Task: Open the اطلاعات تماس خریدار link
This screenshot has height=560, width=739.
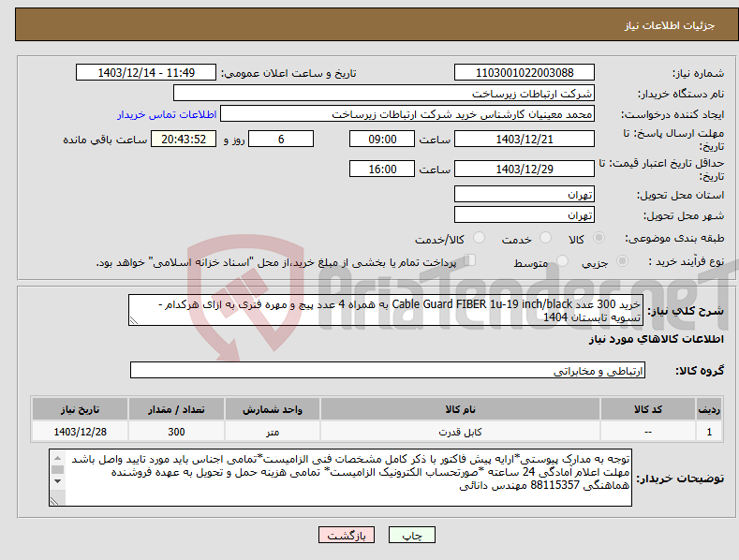Action: click(x=167, y=114)
